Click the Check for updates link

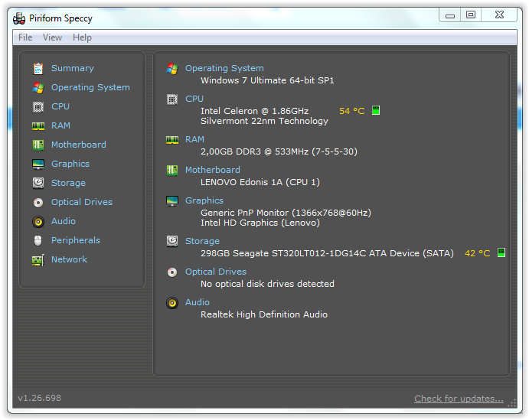click(459, 398)
